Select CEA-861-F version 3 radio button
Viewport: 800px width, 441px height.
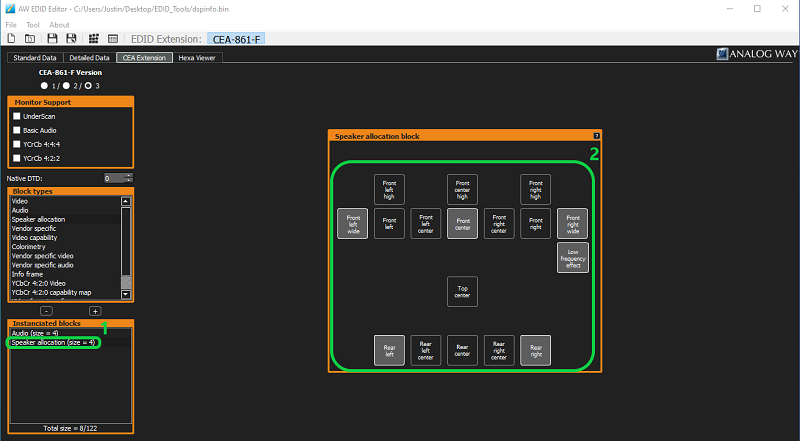click(88, 86)
